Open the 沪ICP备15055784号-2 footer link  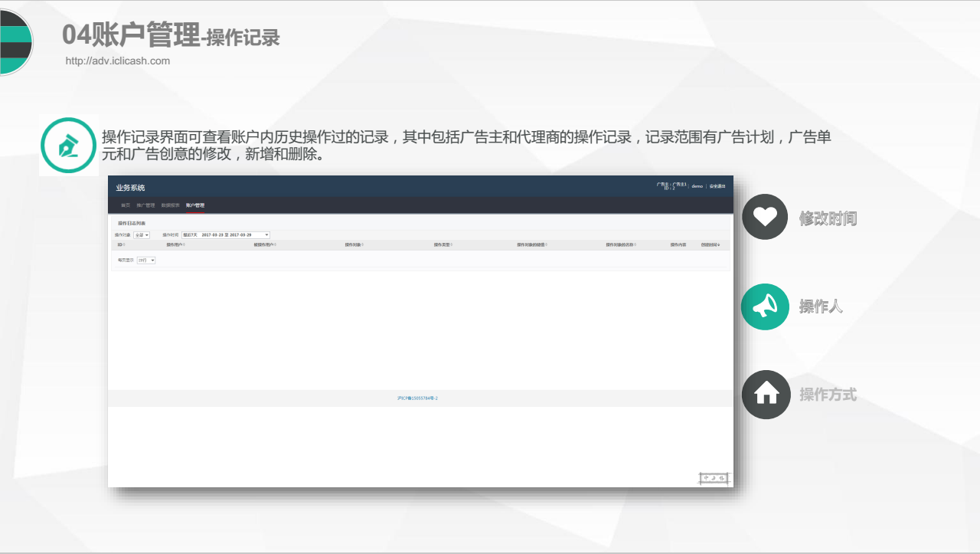tap(420, 398)
